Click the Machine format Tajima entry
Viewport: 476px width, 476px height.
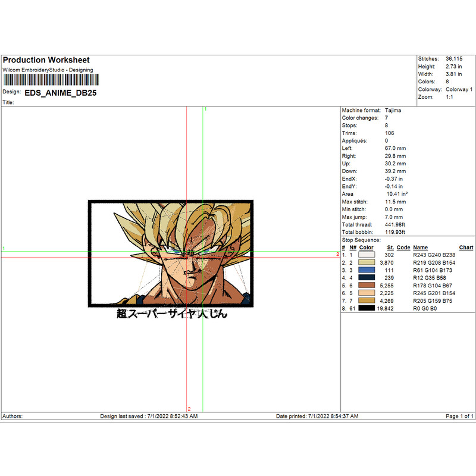[392, 110]
